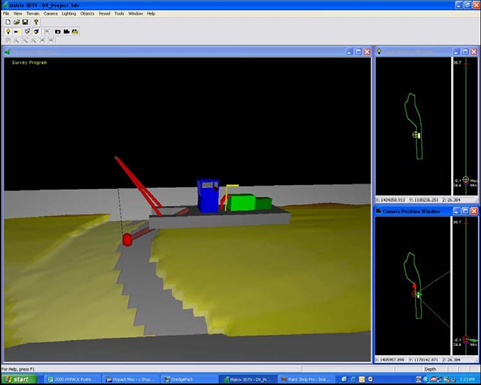Click the Survey Program label in the 3D view
This screenshot has height=385, width=481.
coord(29,62)
